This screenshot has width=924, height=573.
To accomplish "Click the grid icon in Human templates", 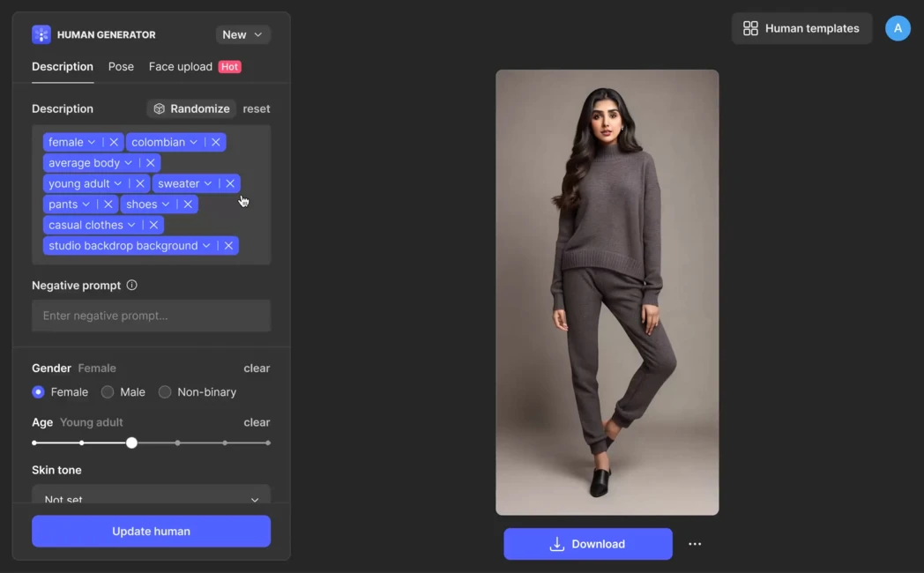I will (x=750, y=28).
